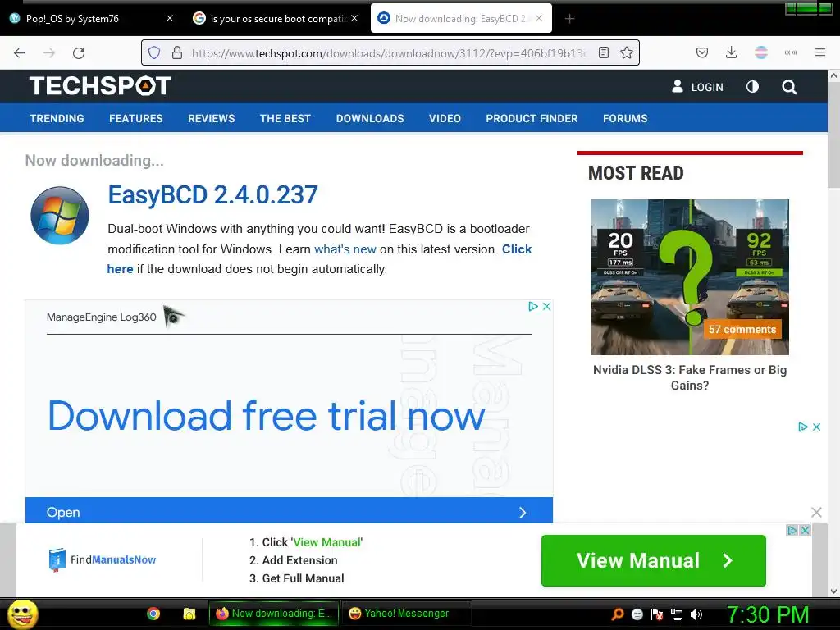This screenshot has height=630, width=840.
Task: Click the EasyBCD 2.4.0.237 title link
Action: [212, 195]
